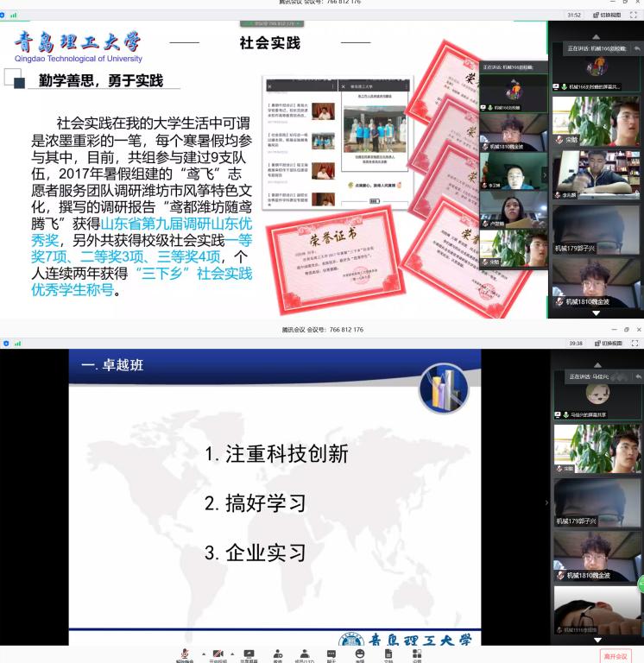Select 机械179 participant video in lower window
The width and height of the screenshot is (644, 663).
pos(597,503)
